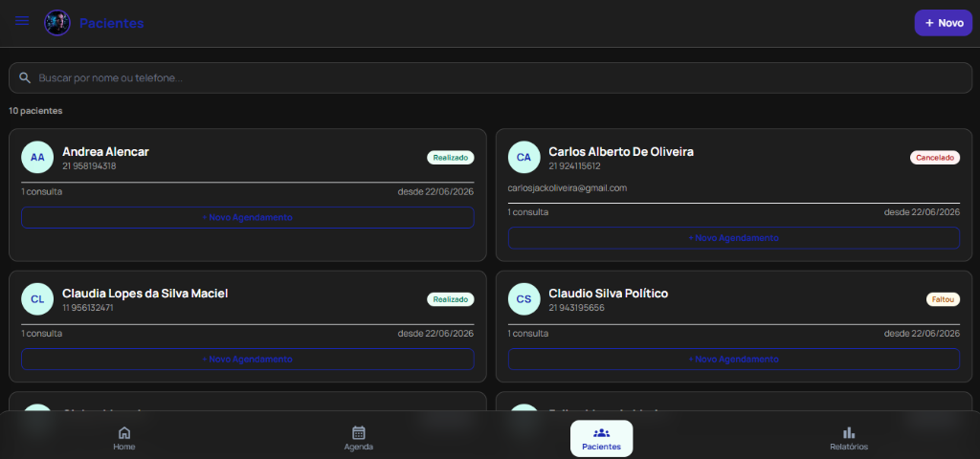Click the CL avatar of Claudia Lopes

(37, 298)
